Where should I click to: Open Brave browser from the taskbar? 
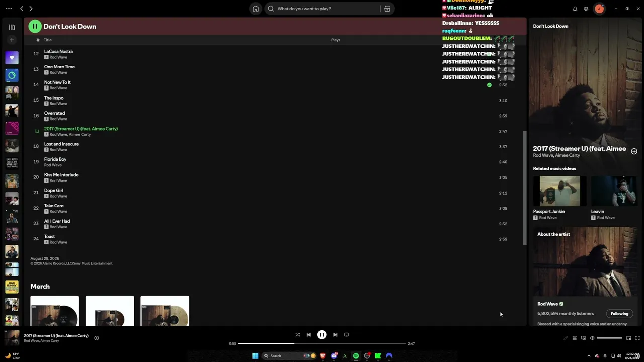(323, 356)
